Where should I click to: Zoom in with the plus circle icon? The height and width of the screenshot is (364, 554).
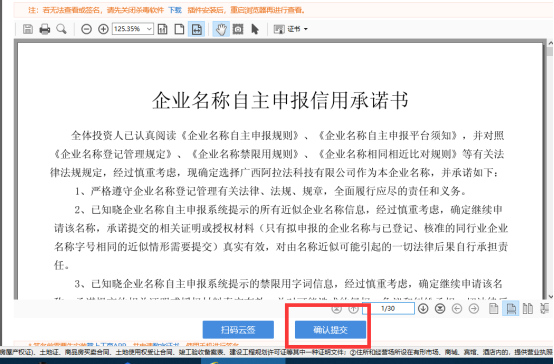pyautogui.click(x=103, y=29)
